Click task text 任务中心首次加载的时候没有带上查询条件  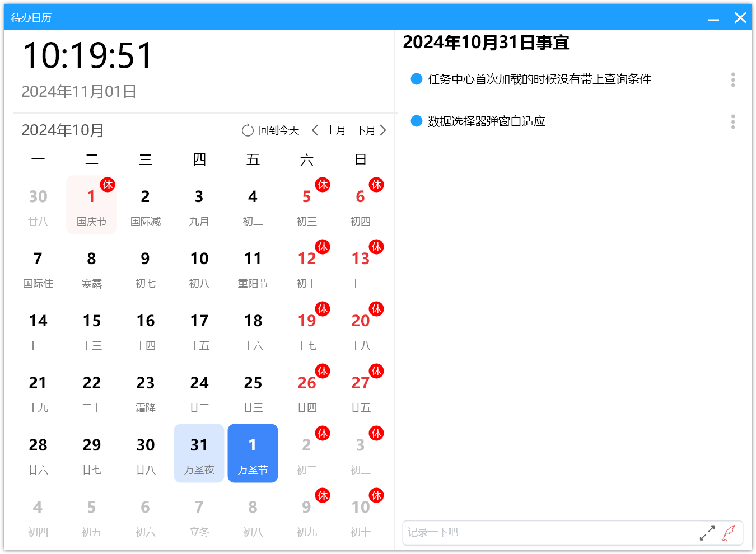point(539,79)
